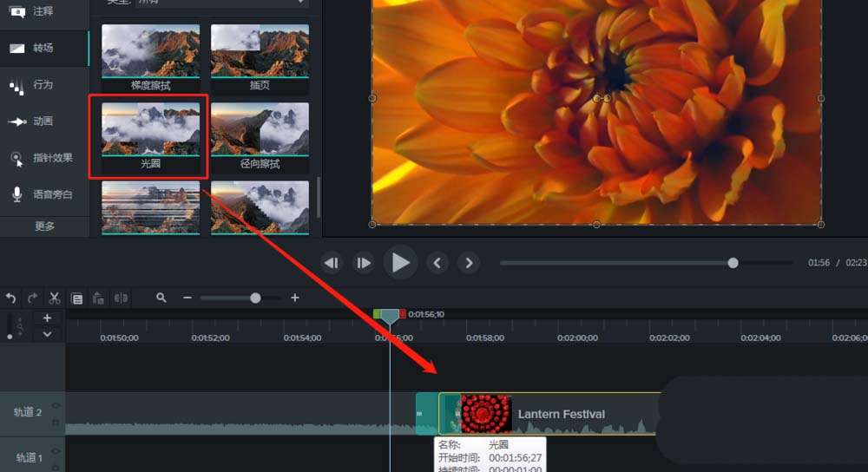Click the timeline zoom magnifier icon
Screen dimensions: 868x472
[161, 298]
